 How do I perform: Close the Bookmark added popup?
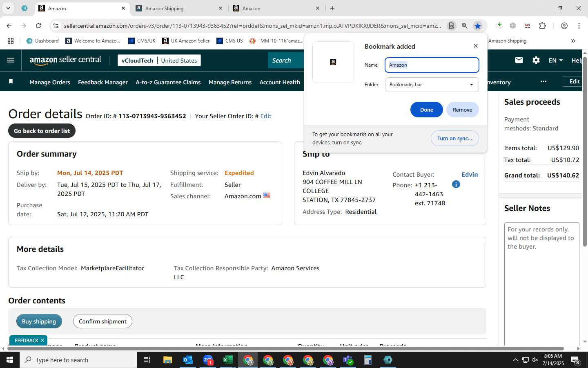476,46
